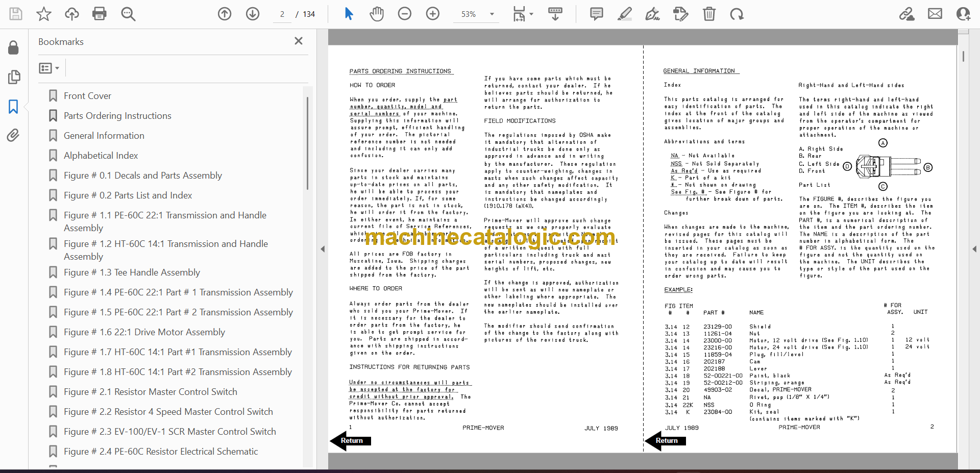Zoom in with the plus button
The height and width of the screenshot is (473, 980).
(x=433, y=14)
